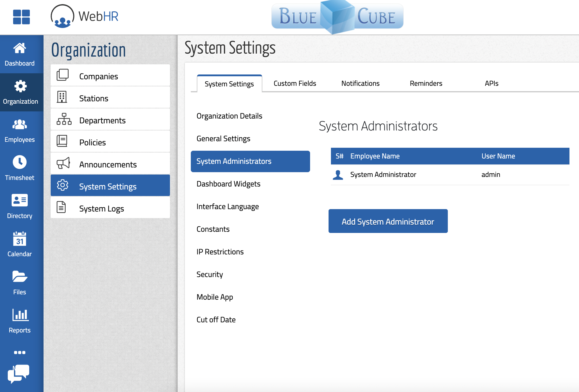Click the Employee Name column header
The image size is (579, 392).
click(375, 156)
